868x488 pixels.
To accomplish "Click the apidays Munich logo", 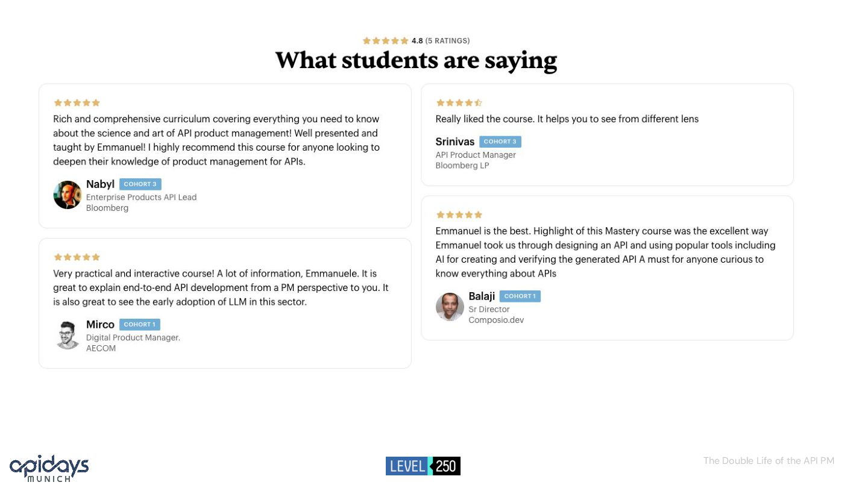I will [x=49, y=468].
